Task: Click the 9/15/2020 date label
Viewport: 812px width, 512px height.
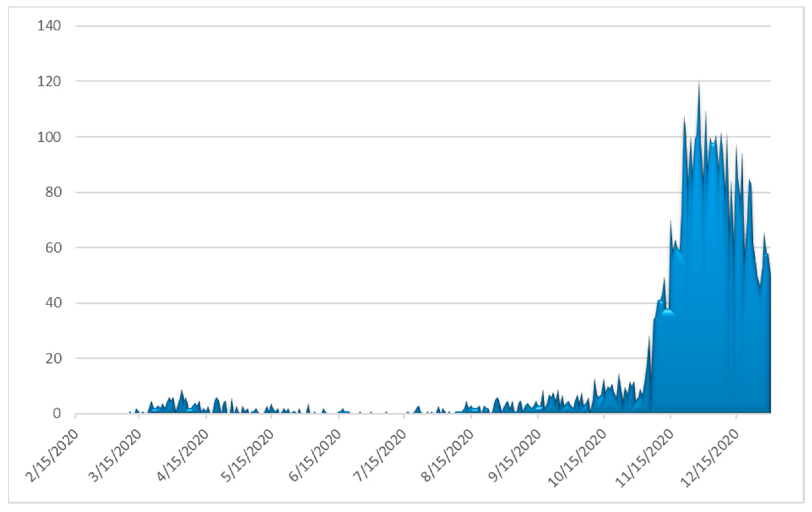Action: coord(514,456)
